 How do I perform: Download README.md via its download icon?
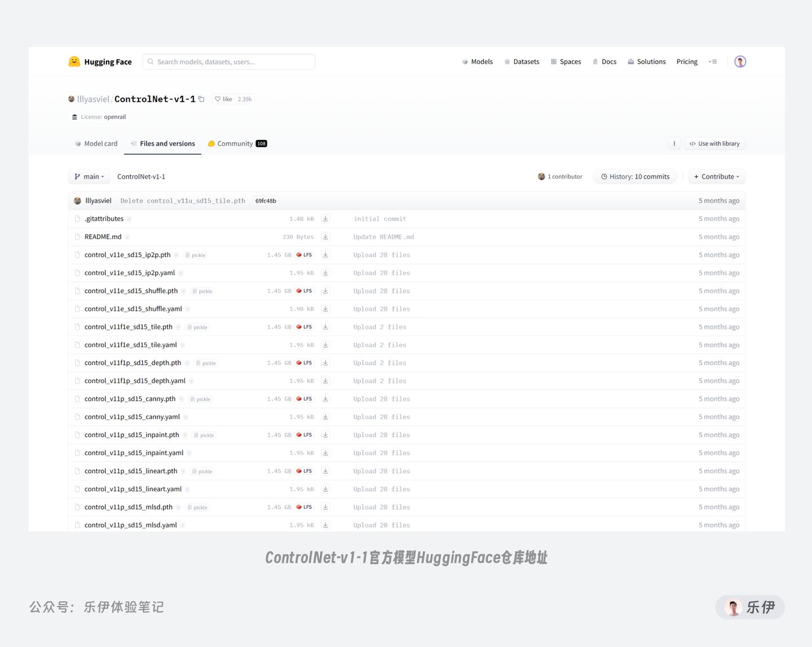[x=325, y=237]
